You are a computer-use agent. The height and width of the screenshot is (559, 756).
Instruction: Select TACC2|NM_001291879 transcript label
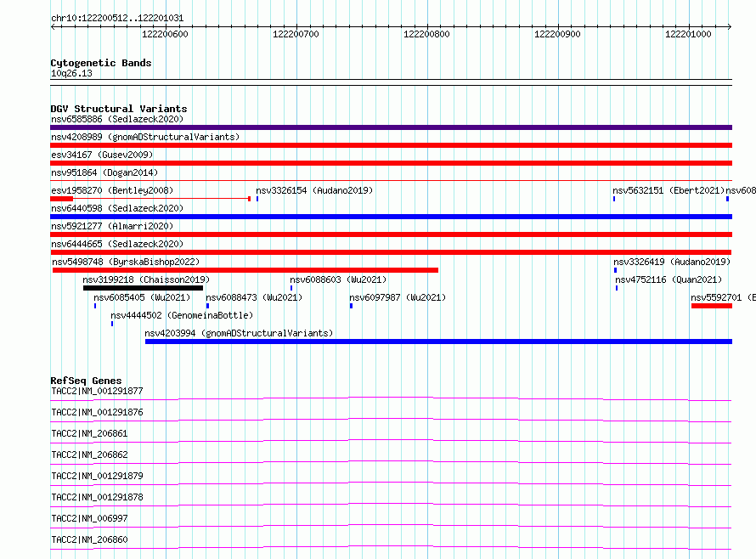[97, 476]
